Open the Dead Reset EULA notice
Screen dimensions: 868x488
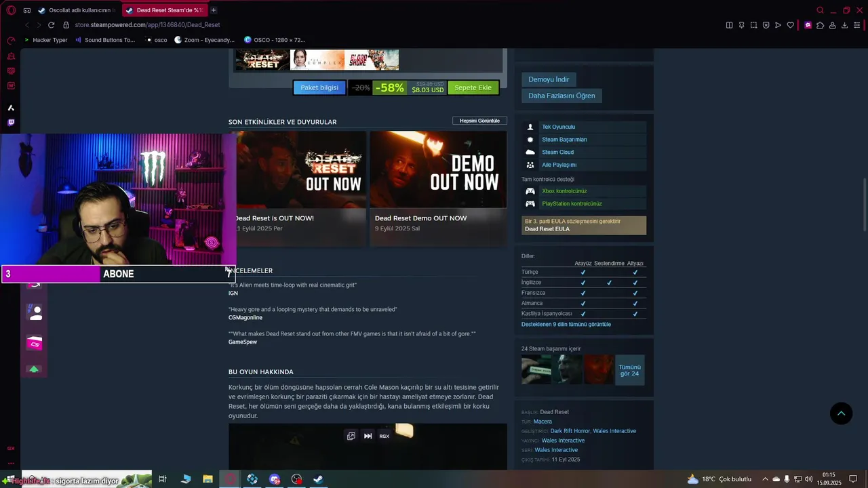pos(584,225)
